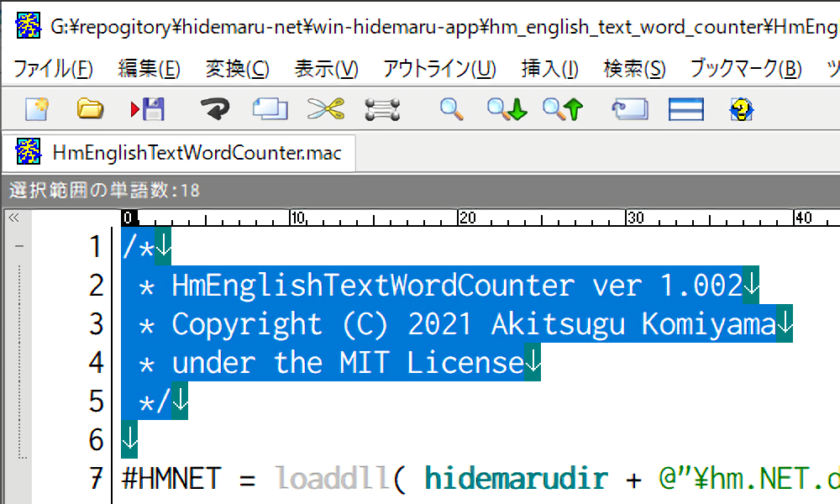The width and height of the screenshot is (840, 504).
Task: Open the アウトライン(U) menu
Action: click(x=439, y=69)
